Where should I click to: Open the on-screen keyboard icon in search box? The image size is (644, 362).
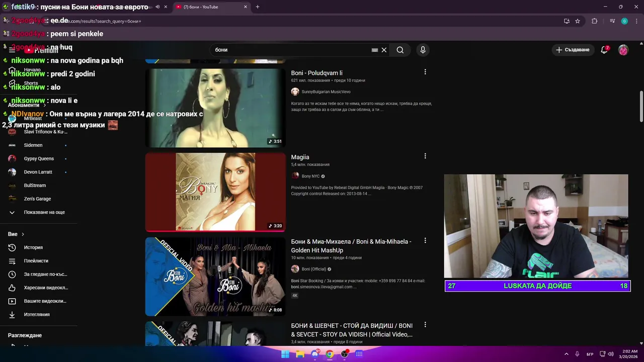[375, 50]
